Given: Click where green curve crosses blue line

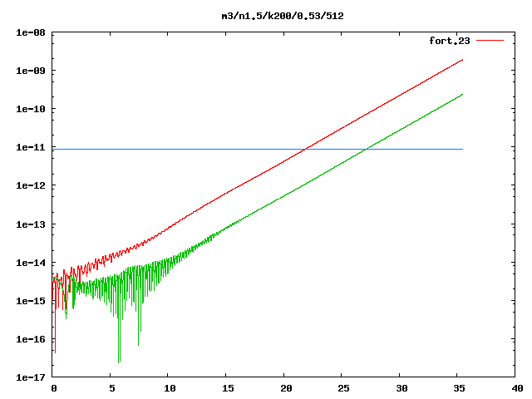Looking at the screenshot, I should pos(366,149).
